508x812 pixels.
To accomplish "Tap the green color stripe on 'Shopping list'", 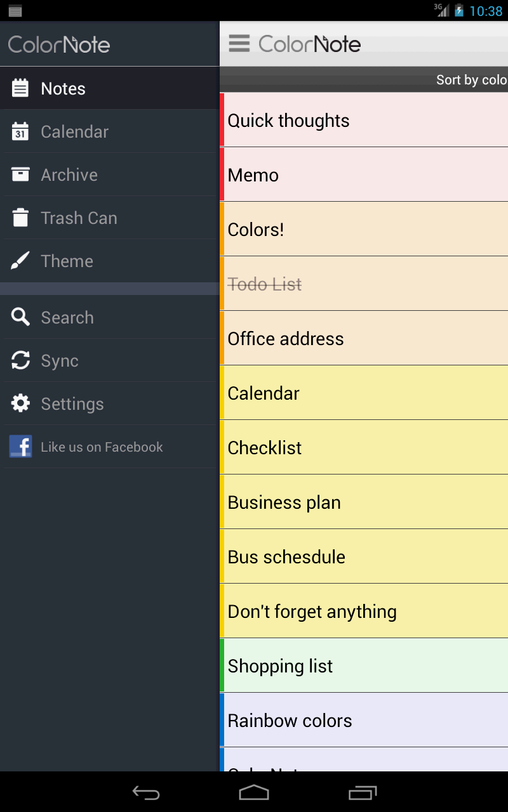I will (x=222, y=665).
